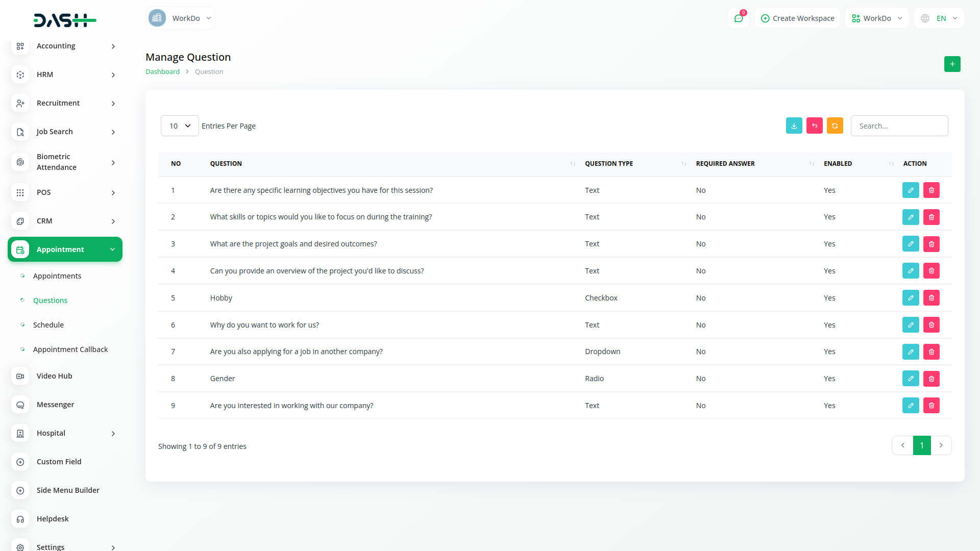
Task: Edit question number 1 with pencil icon
Action: click(x=910, y=190)
